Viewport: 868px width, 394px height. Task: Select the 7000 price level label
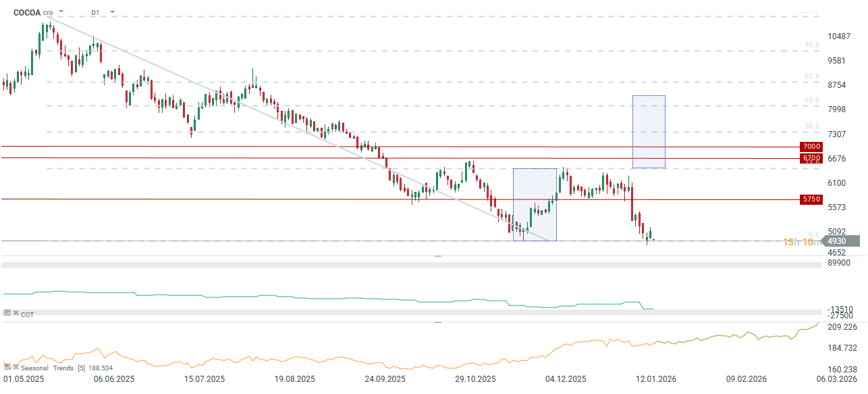pyautogui.click(x=811, y=147)
